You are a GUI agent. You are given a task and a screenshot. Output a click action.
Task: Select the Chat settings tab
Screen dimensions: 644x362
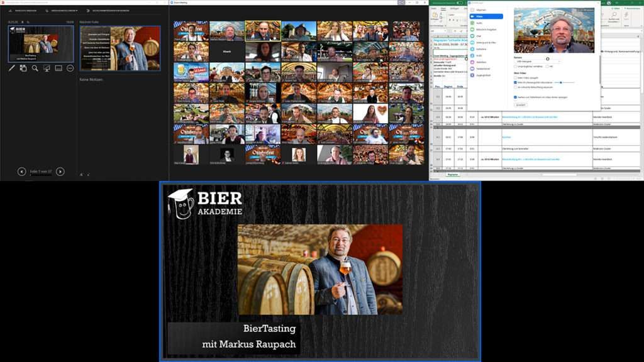point(479,36)
